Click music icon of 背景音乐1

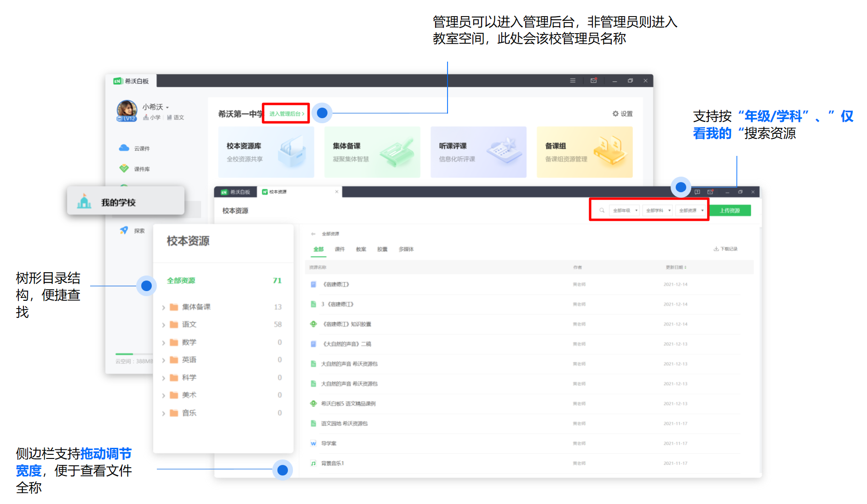click(313, 463)
